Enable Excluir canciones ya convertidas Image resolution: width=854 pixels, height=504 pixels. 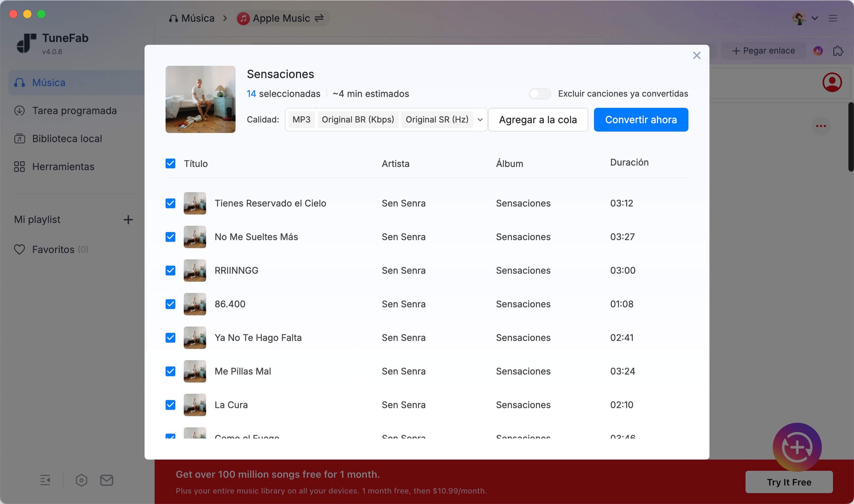[539, 93]
